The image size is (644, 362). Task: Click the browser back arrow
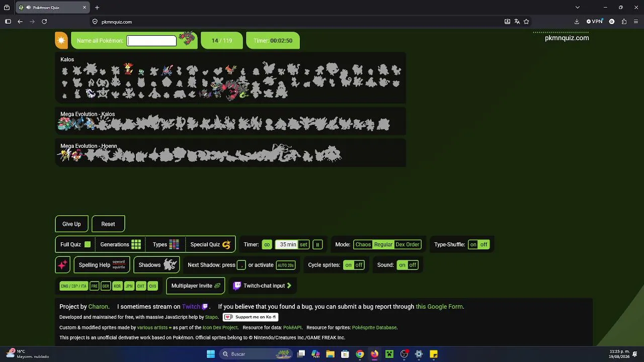click(20, 22)
